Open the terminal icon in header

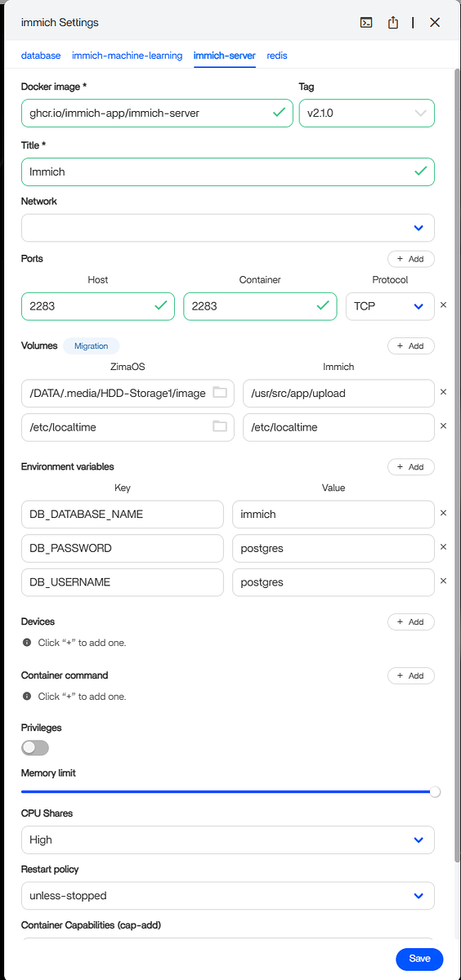coord(367,23)
